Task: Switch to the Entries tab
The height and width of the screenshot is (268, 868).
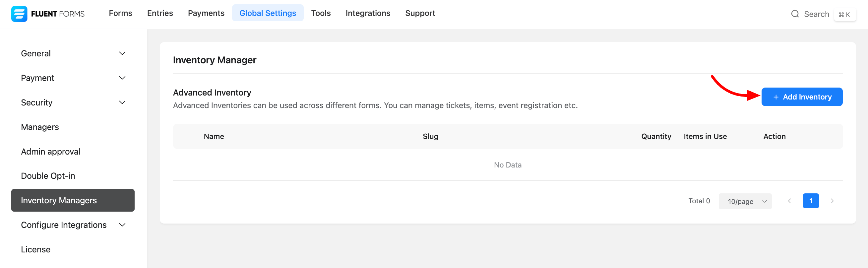Action: [x=160, y=13]
